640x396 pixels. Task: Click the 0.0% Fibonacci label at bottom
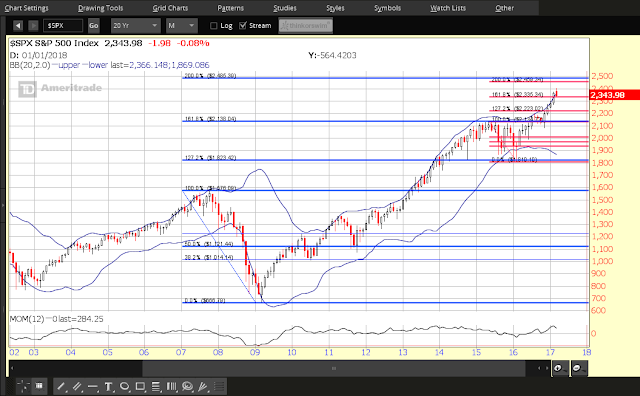click(204, 300)
